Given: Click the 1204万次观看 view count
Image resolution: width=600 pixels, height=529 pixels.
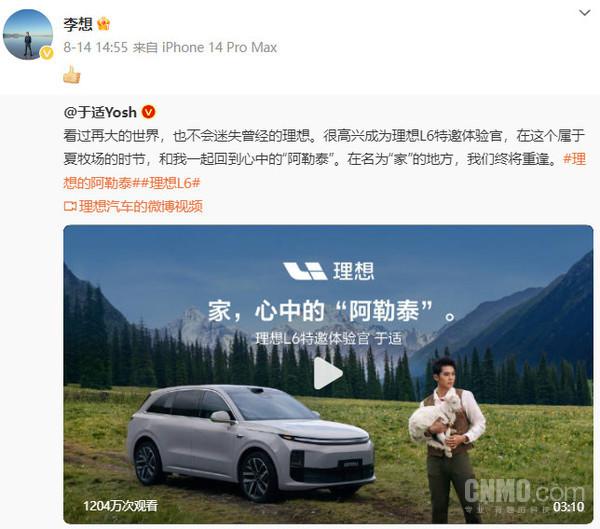Looking at the screenshot, I should tap(121, 506).
